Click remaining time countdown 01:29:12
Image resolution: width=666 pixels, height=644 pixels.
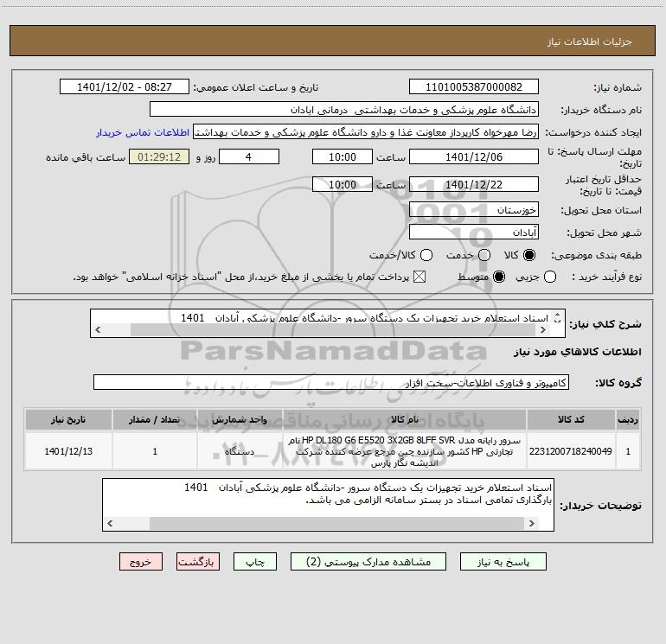[x=159, y=156]
